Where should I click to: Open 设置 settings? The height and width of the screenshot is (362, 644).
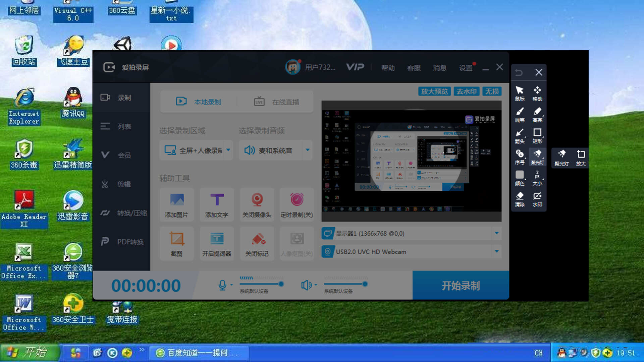pyautogui.click(x=466, y=68)
